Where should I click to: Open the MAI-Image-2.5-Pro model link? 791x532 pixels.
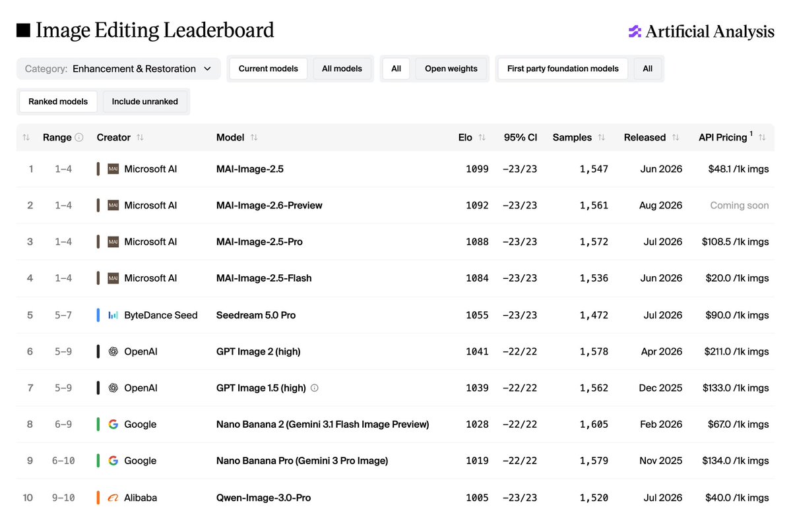[x=259, y=241]
